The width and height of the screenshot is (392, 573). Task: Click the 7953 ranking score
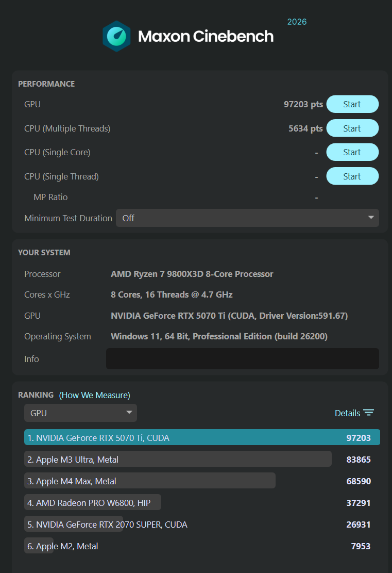(361, 546)
